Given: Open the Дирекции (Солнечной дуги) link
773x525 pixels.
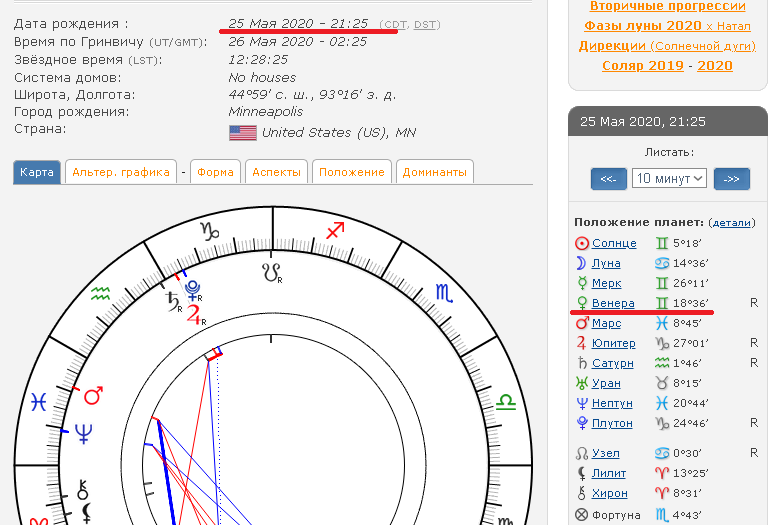Looking at the screenshot, I should point(667,46).
